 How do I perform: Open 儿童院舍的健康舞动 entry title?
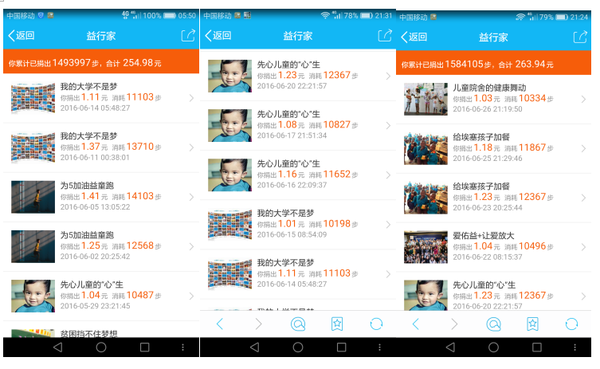[x=489, y=88]
